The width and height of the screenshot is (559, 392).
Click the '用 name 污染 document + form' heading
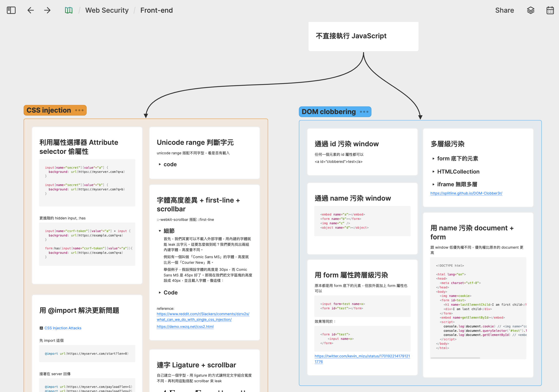pyautogui.click(x=472, y=232)
